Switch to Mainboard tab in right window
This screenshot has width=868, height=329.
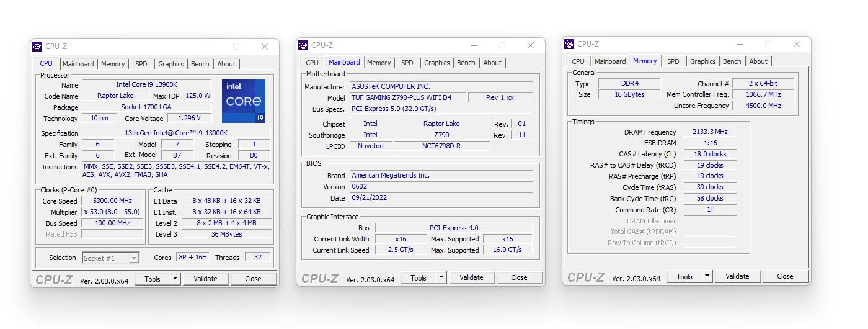610,61
